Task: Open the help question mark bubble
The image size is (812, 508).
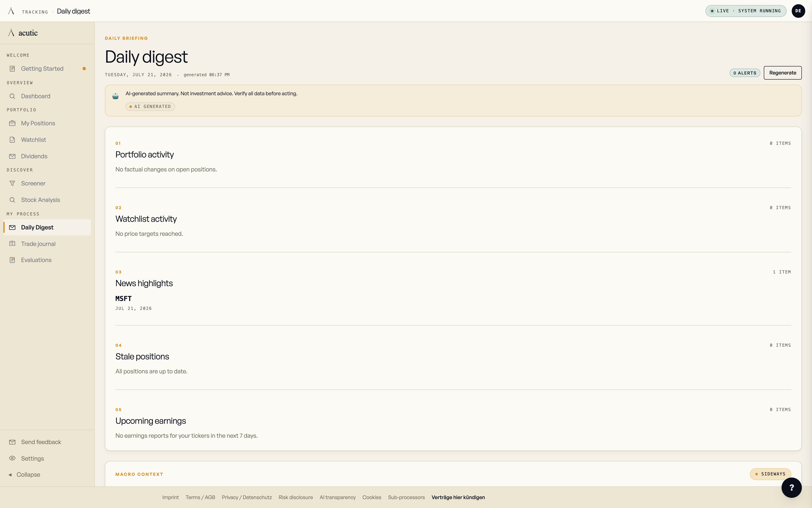Action: (791, 487)
